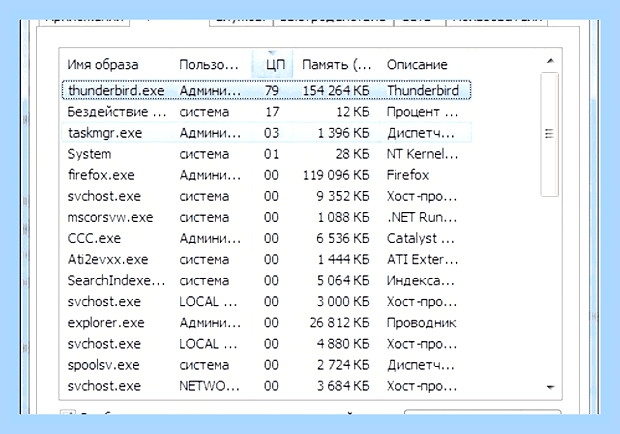Select svchost.exe using 9 352 КБ

tap(267, 196)
